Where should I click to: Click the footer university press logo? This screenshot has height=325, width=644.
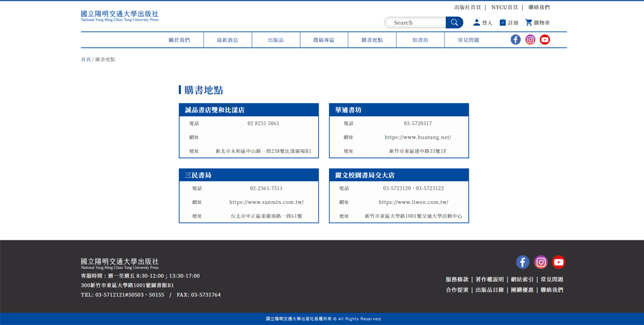coord(120,264)
